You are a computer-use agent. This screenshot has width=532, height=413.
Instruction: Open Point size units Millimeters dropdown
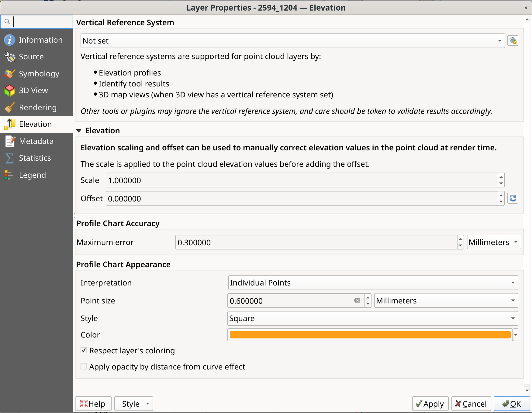click(446, 301)
